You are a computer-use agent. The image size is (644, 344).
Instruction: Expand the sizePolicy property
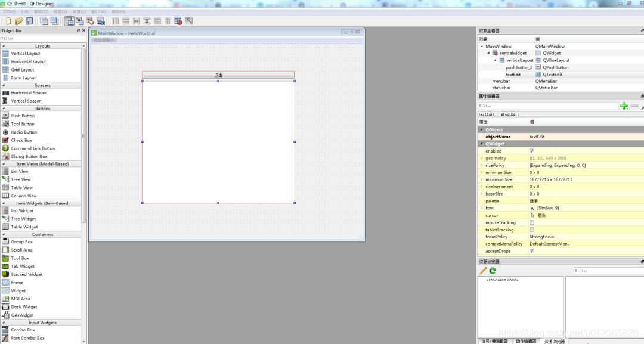click(482, 165)
